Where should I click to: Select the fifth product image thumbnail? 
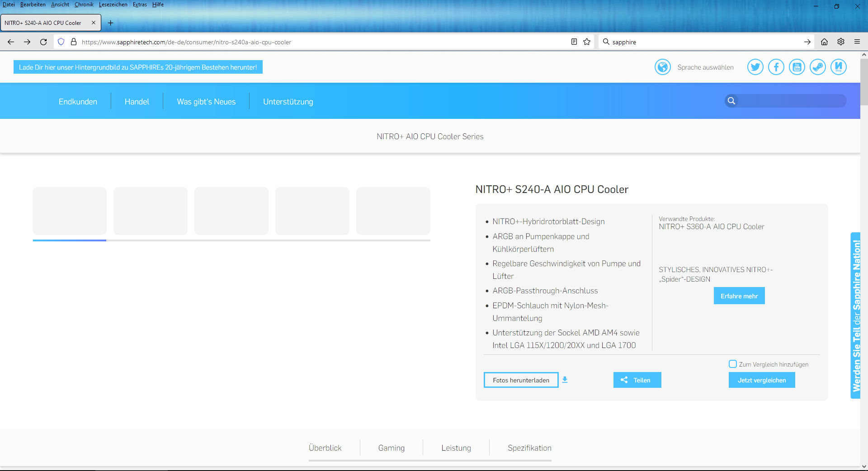393,211
